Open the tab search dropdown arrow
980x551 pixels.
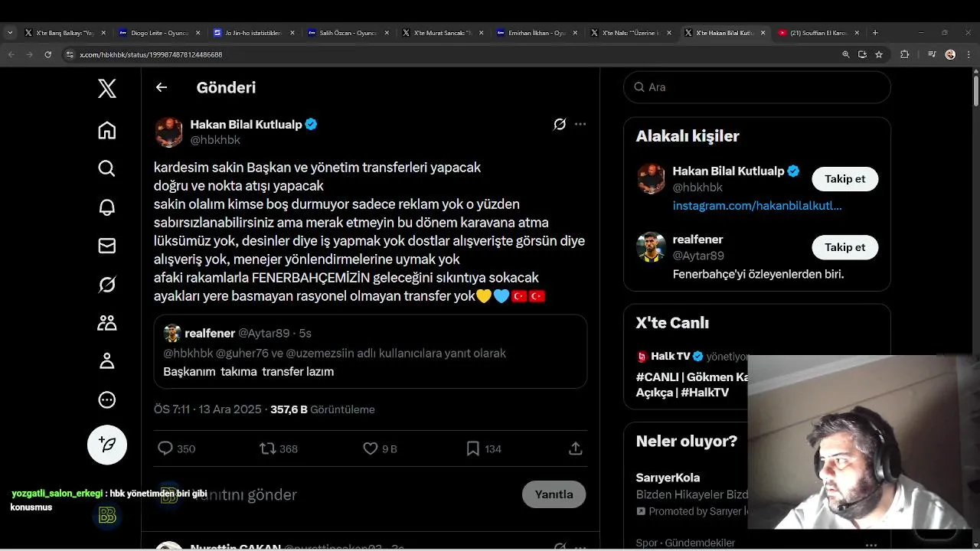(x=10, y=33)
